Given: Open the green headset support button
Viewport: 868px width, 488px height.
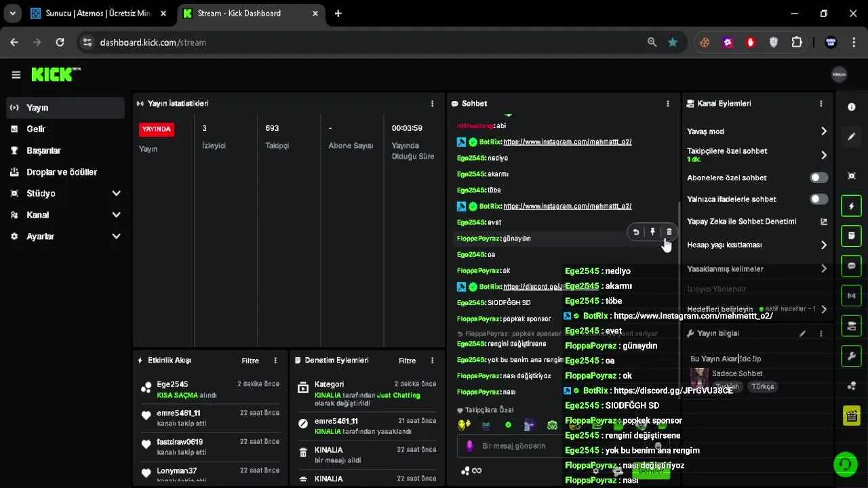Looking at the screenshot, I should click(845, 464).
